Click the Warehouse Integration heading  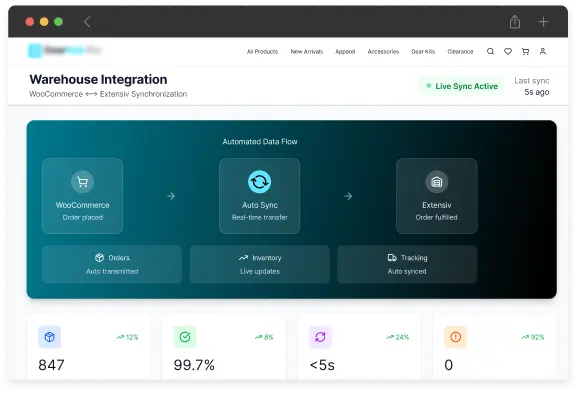[98, 79]
